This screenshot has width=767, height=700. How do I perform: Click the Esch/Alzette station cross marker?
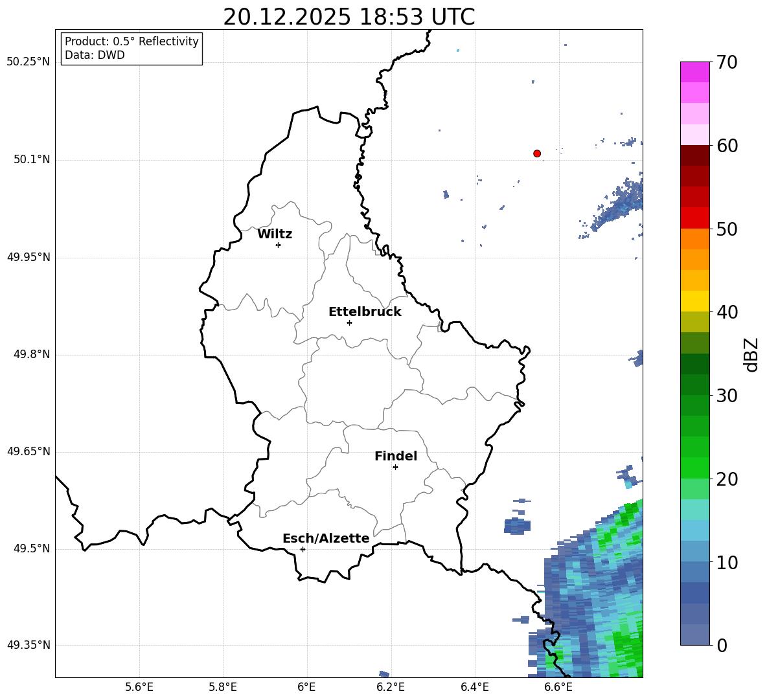pos(303,549)
